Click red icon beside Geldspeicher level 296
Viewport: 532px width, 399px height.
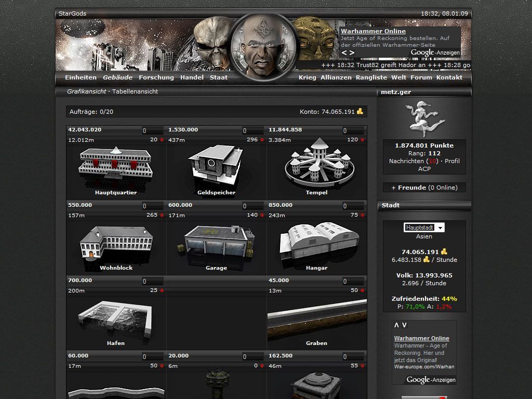(x=262, y=140)
